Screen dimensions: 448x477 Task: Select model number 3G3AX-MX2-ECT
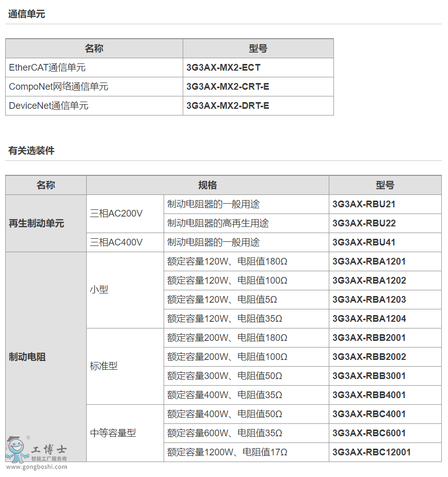coord(223,68)
